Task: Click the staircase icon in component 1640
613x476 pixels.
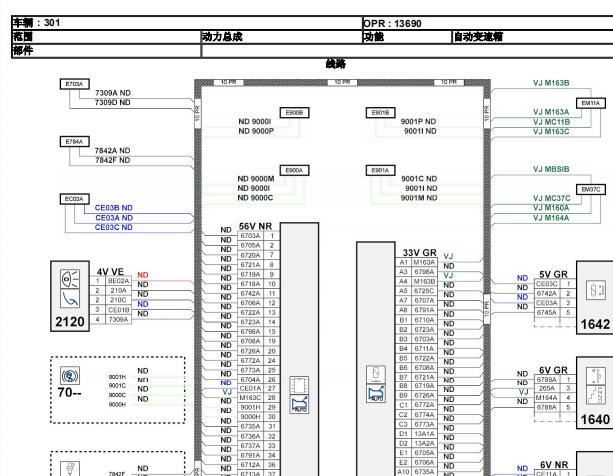Action: pyautogui.click(x=596, y=395)
